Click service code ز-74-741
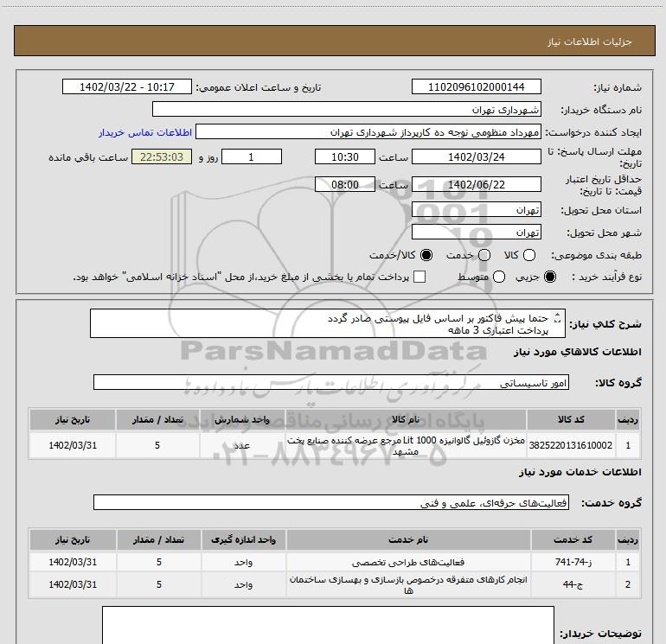The width and height of the screenshot is (666, 644). pyautogui.click(x=573, y=562)
